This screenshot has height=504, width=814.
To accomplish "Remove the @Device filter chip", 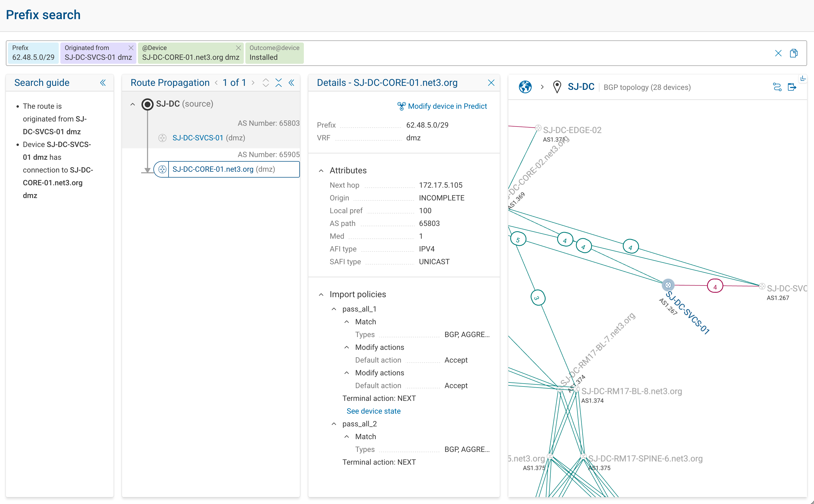I will [x=238, y=48].
